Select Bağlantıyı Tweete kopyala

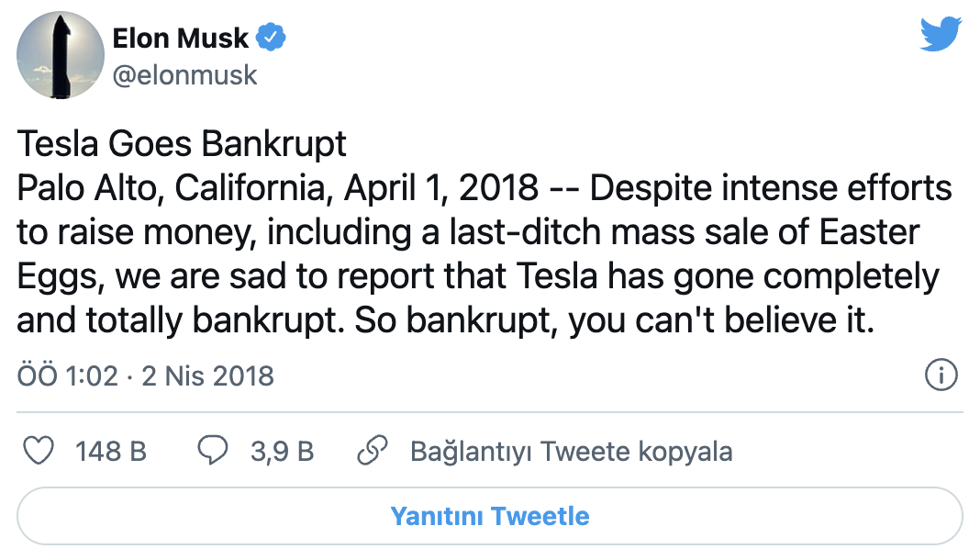571,451
